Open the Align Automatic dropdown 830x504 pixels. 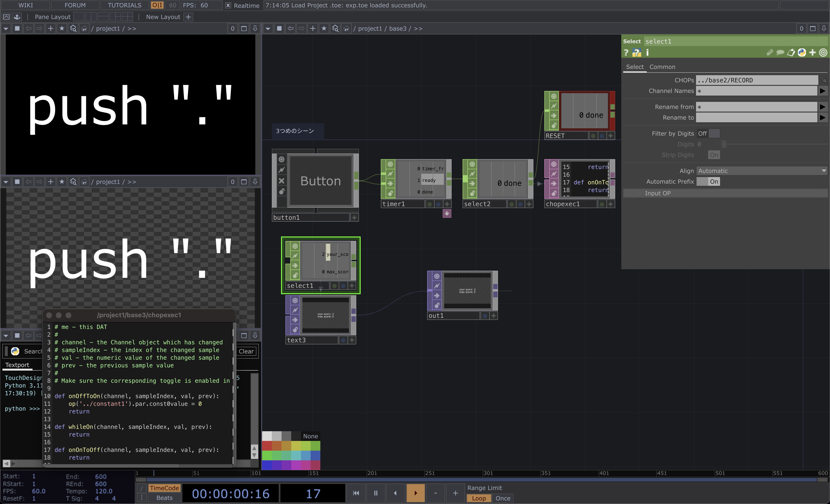(762, 171)
